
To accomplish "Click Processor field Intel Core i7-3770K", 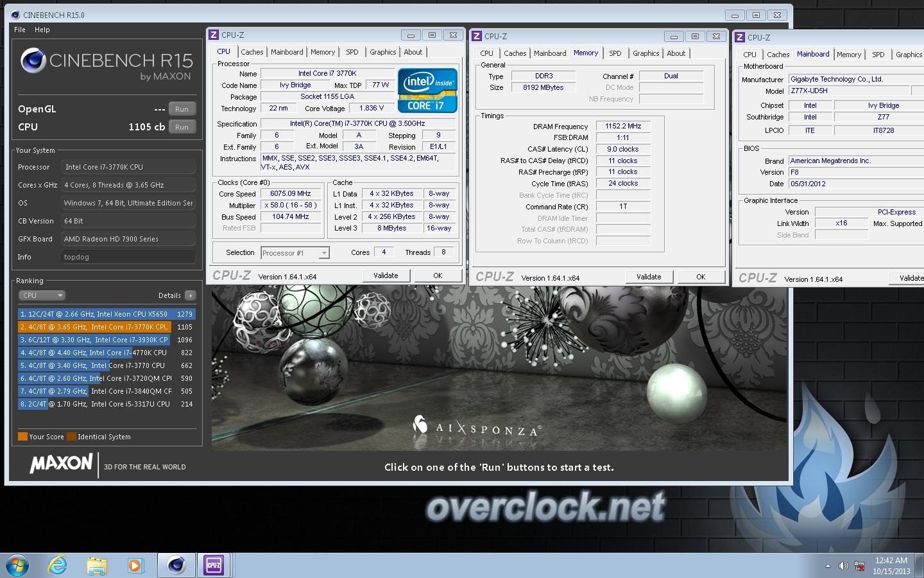I will pyautogui.click(x=128, y=167).
